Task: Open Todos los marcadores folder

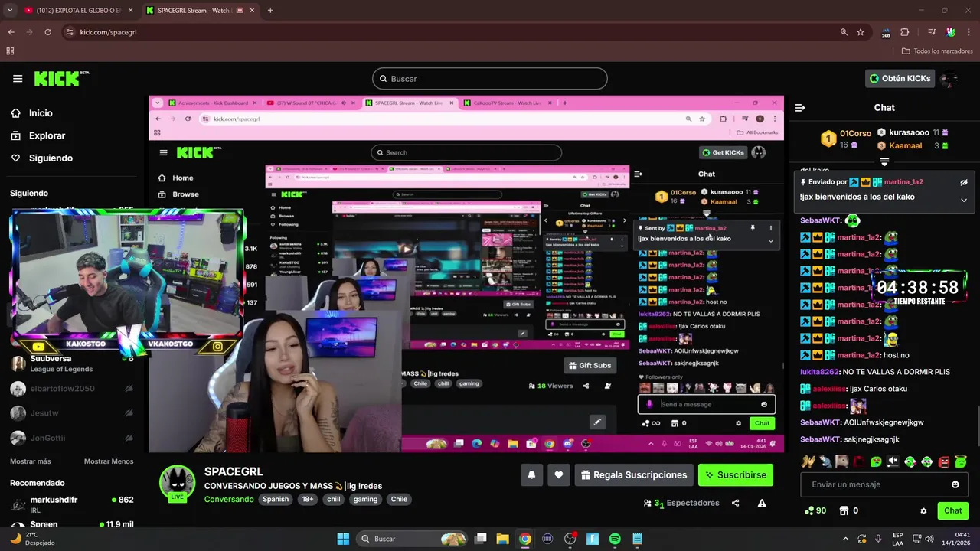Action: [x=937, y=51]
